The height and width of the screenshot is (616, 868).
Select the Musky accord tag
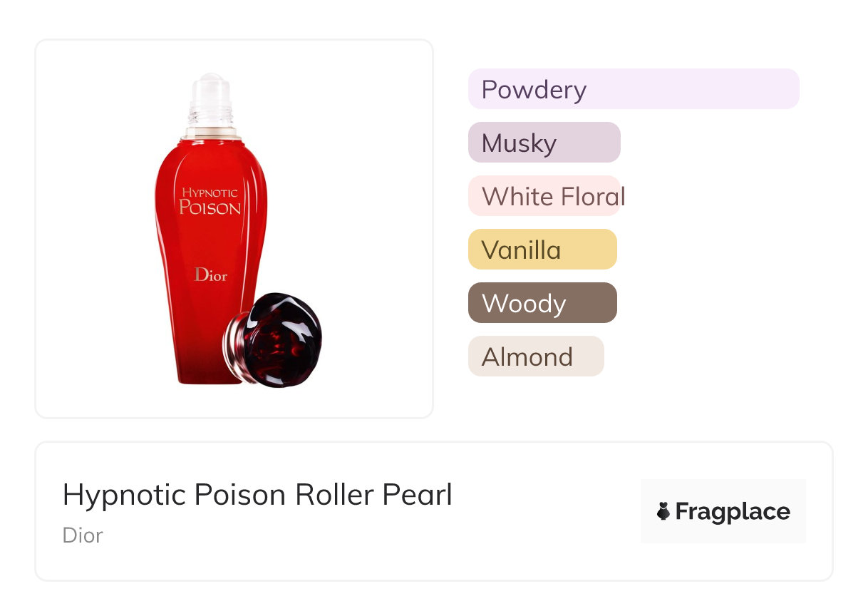coord(544,143)
